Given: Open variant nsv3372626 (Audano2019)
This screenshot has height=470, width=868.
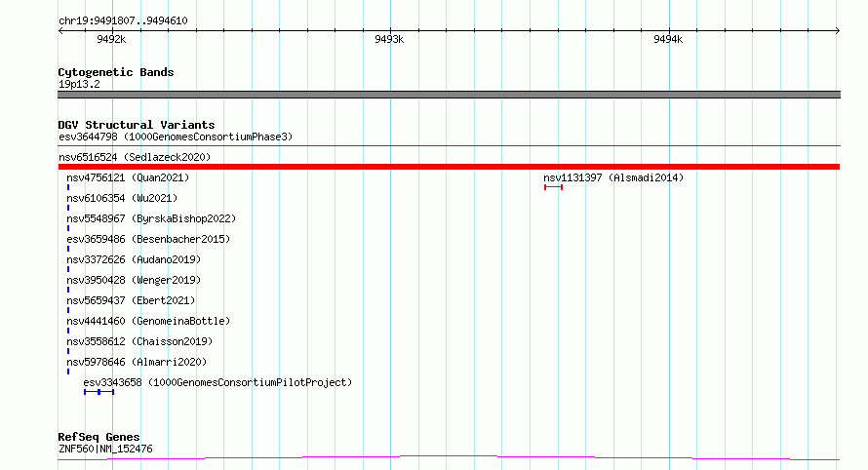Looking at the screenshot, I should click(134, 259).
